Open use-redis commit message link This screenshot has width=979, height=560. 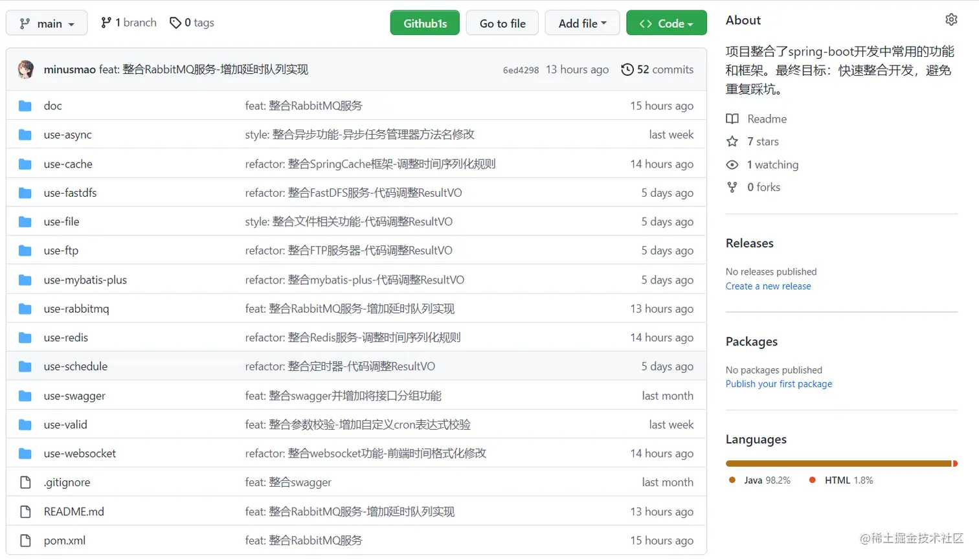coord(353,337)
